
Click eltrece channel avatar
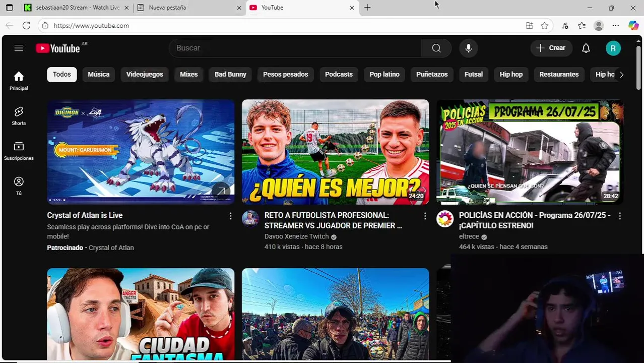(445, 219)
